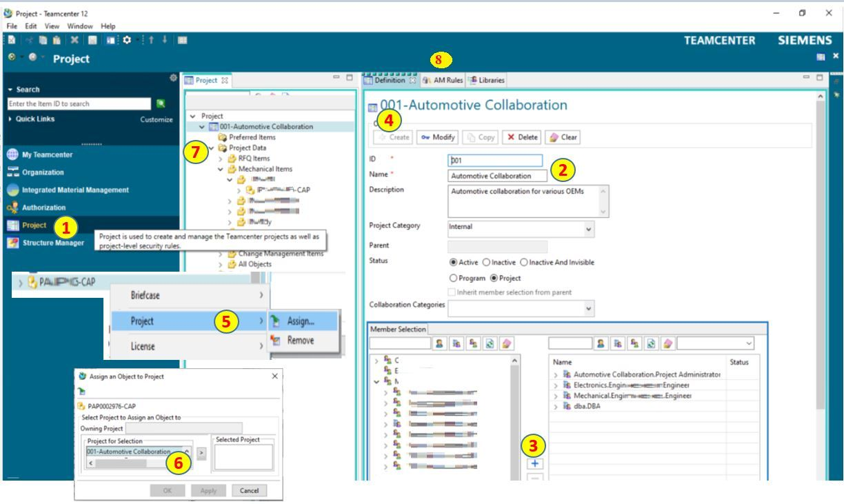This screenshot has height=504, width=844.
Task: Collapse the Search section in sidebar
Action: click(x=10, y=90)
